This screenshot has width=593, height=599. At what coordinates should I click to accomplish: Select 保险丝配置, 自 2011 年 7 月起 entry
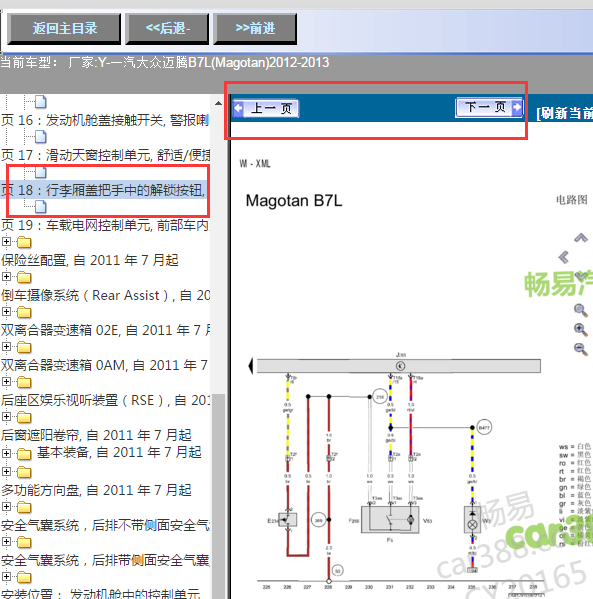pyautogui.click(x=90, y=261)
